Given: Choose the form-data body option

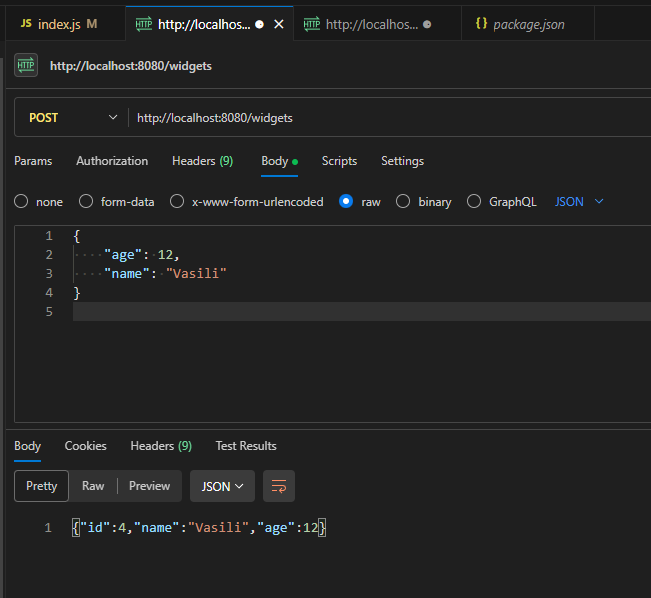Looking at the screenshot, I should [86, 202].
